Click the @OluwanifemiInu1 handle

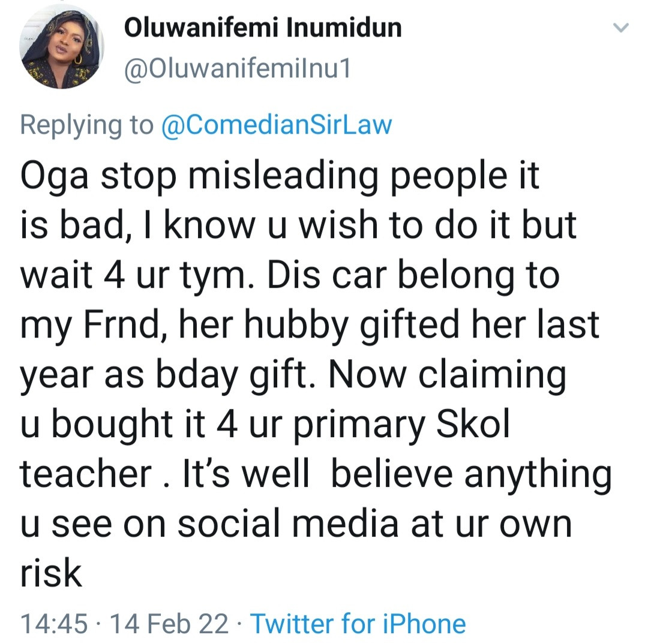tap(238, 70)
